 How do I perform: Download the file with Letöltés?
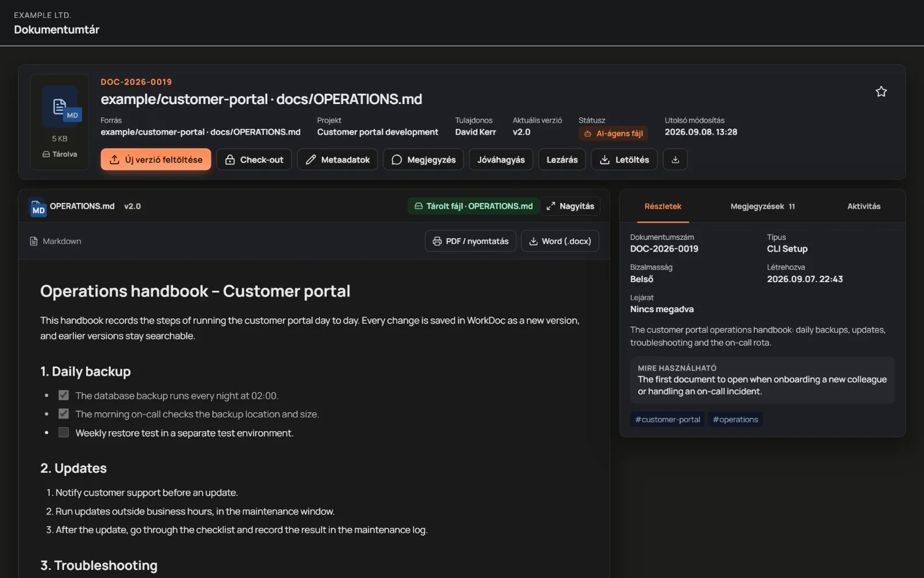624,160
